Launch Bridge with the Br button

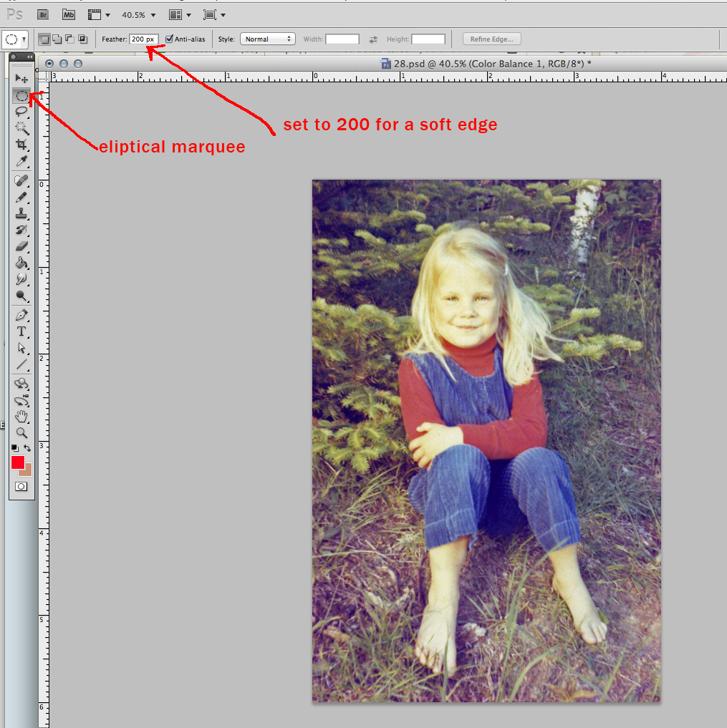pos(43,15)
